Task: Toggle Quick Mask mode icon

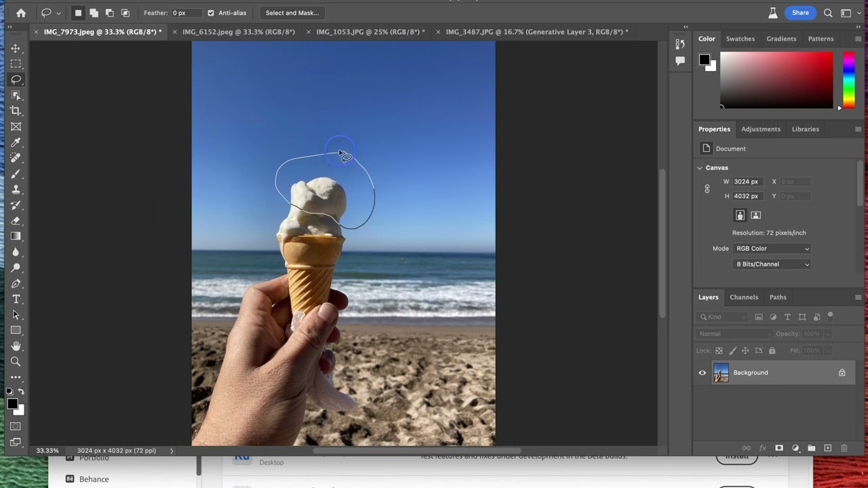Action: (16, 426)
